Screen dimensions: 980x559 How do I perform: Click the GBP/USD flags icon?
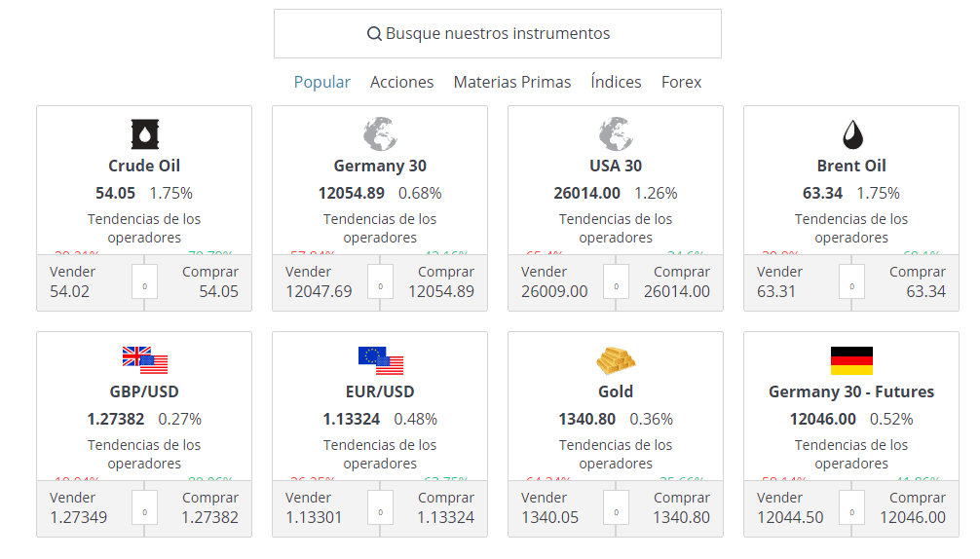(x=144, y=360)
